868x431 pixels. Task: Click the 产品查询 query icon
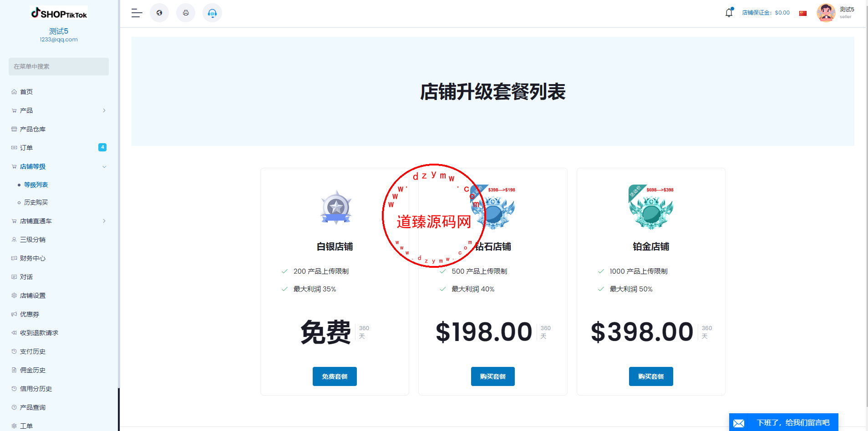click(14, 407)
